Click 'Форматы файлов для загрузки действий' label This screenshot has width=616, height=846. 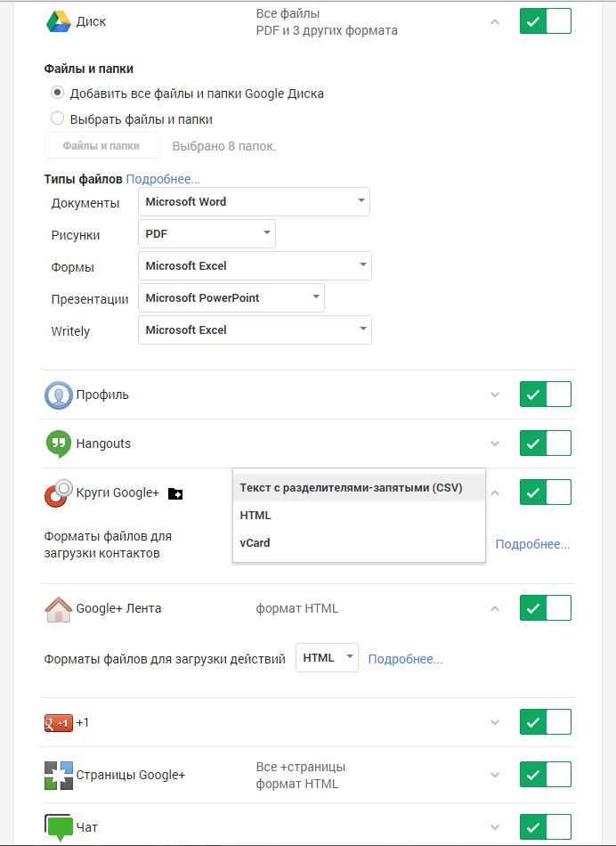(x=165, y=659)
